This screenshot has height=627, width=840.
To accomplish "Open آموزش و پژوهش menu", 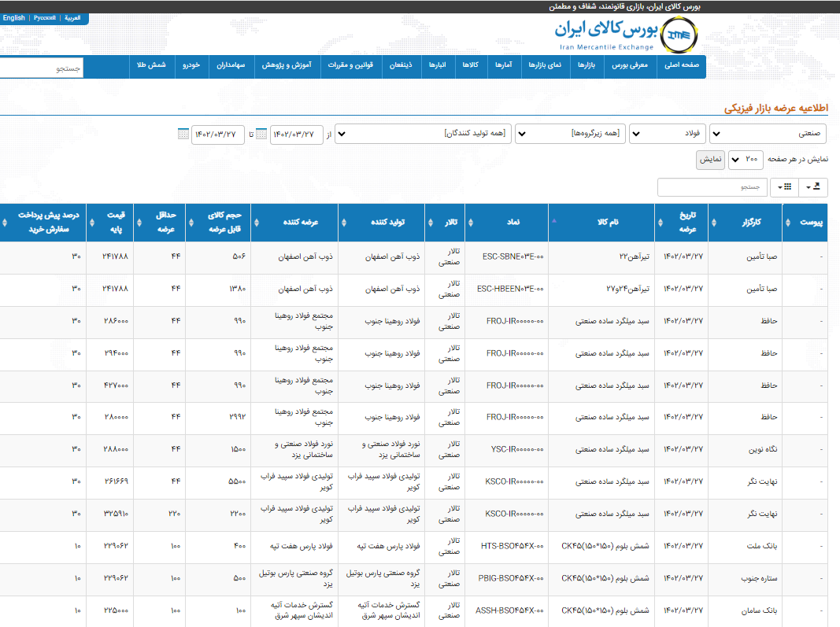I will click(x=287, y=65).
